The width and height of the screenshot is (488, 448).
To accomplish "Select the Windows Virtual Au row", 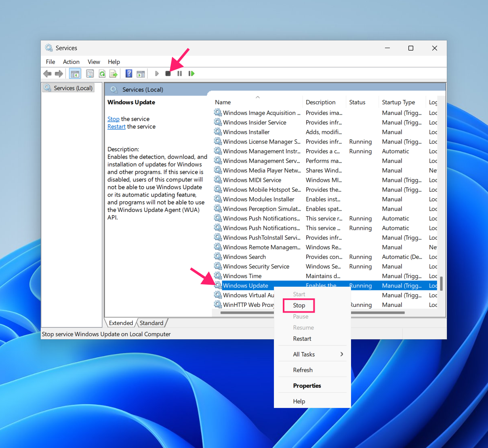I will point(244,295).
